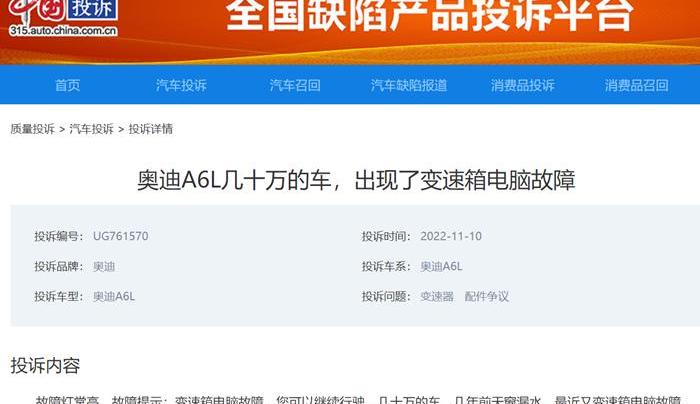Click the 配件争议 complaint issue tag
Image resolution: width=700 pixels, height=404 pixels.
click(x=487, y=296)
